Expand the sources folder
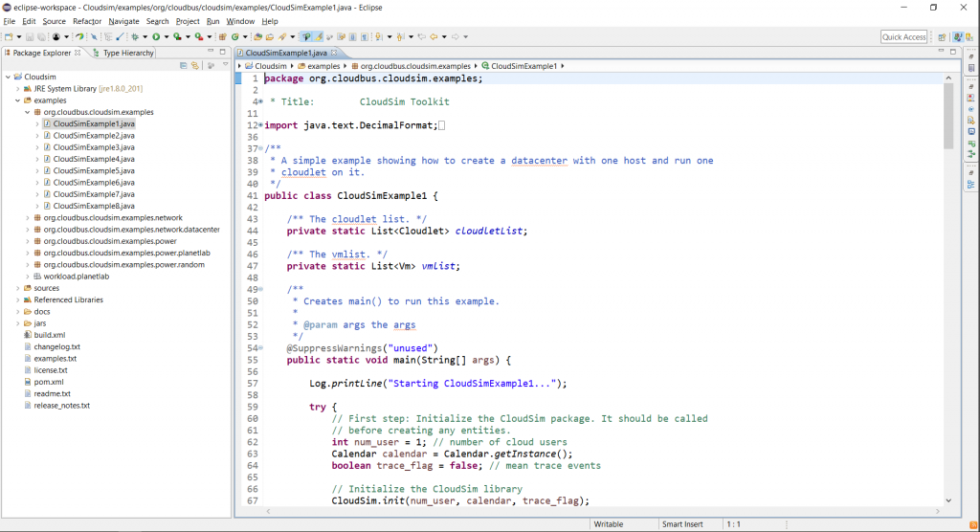 (17, 288)
